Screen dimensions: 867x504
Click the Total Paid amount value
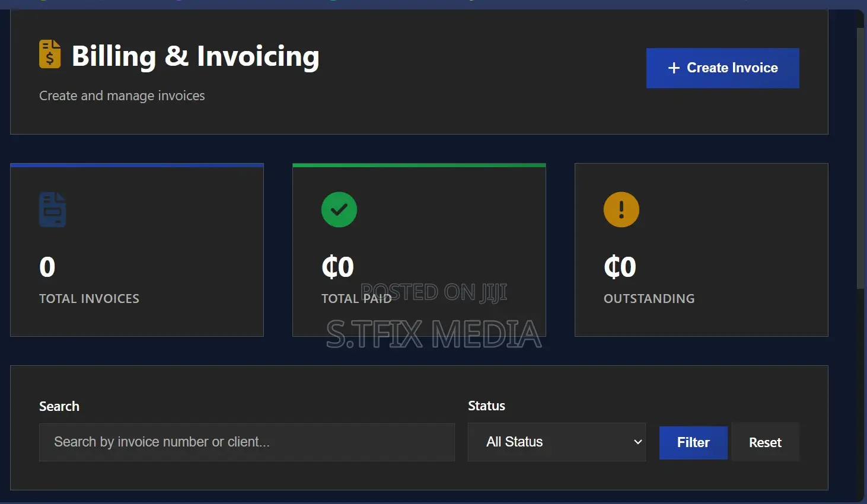[337, 267]
